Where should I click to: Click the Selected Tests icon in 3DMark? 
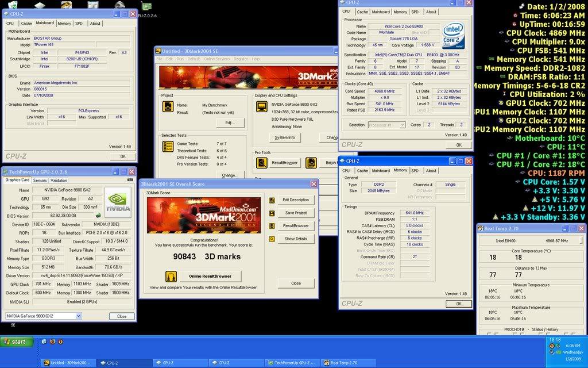(168, 147)
